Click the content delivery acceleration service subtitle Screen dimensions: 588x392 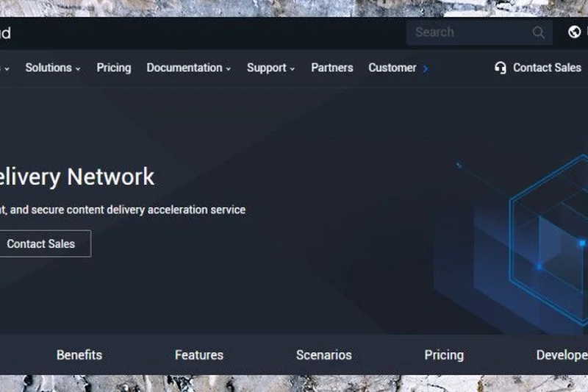tap(123, 210)
